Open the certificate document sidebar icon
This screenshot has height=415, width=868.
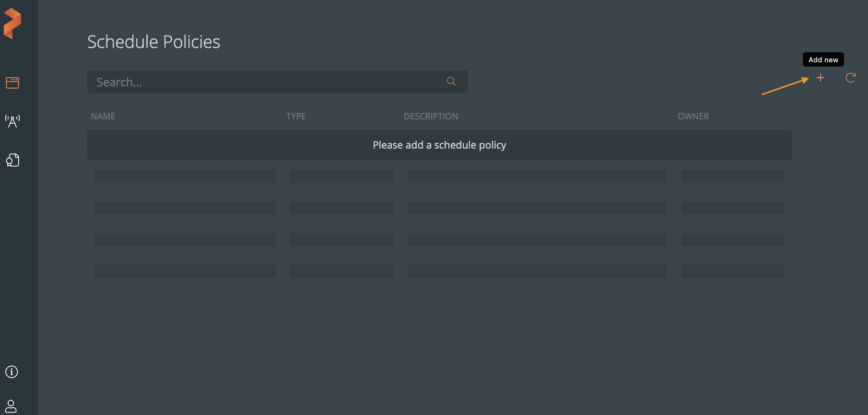click(x=12, y=160)
